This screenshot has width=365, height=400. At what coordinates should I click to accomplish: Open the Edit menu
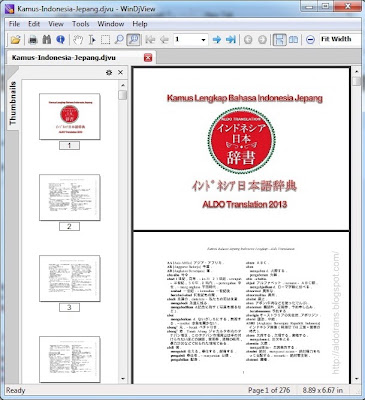[34, 24]
